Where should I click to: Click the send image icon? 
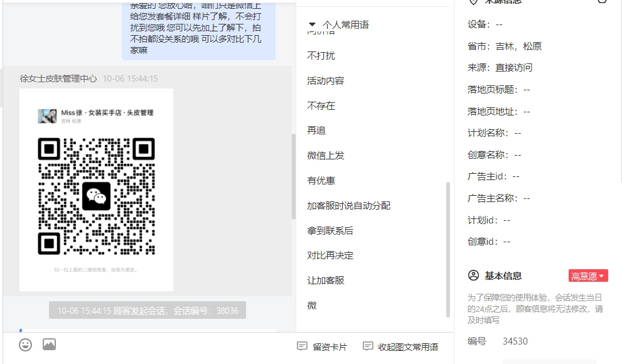click(49, 344)
